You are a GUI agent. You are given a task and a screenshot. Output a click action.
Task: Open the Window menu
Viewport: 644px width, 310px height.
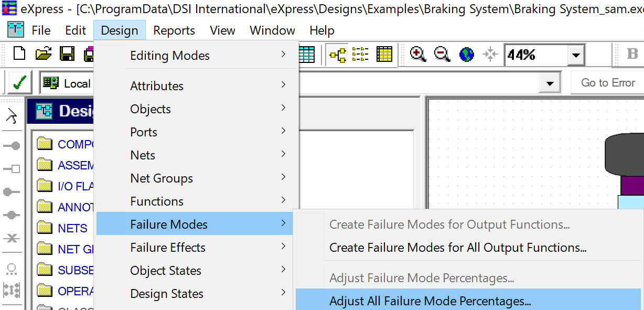(x=272, y=30)
